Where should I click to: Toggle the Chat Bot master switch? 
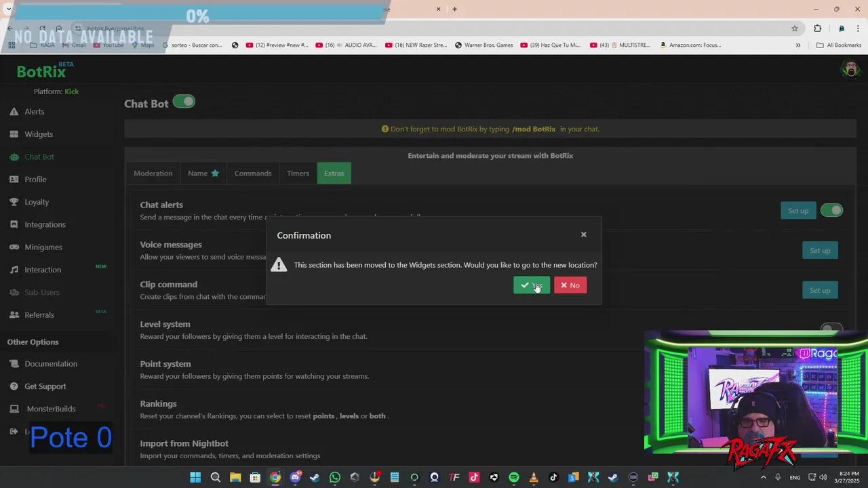pos(184,102)
